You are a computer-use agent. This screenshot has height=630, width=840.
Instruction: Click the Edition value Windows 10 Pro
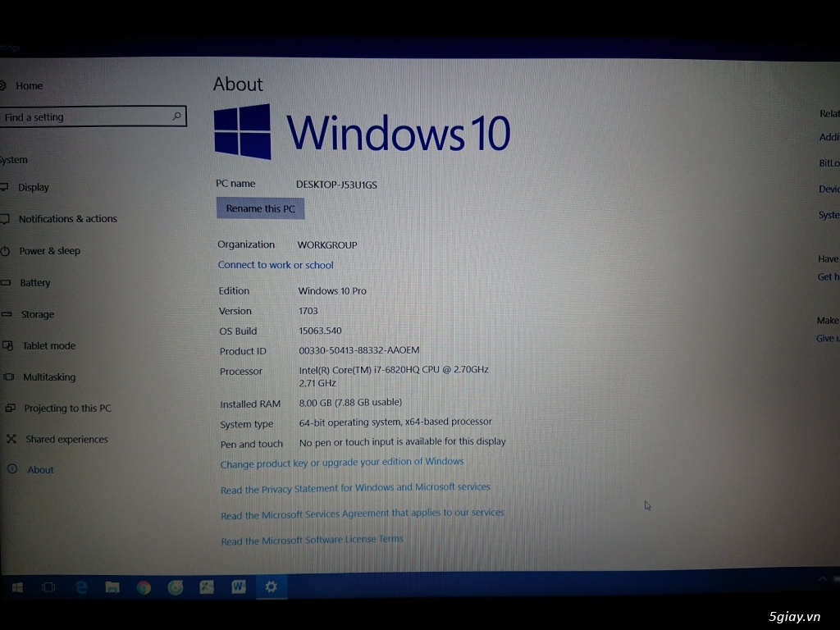click(x=332, y=291)
